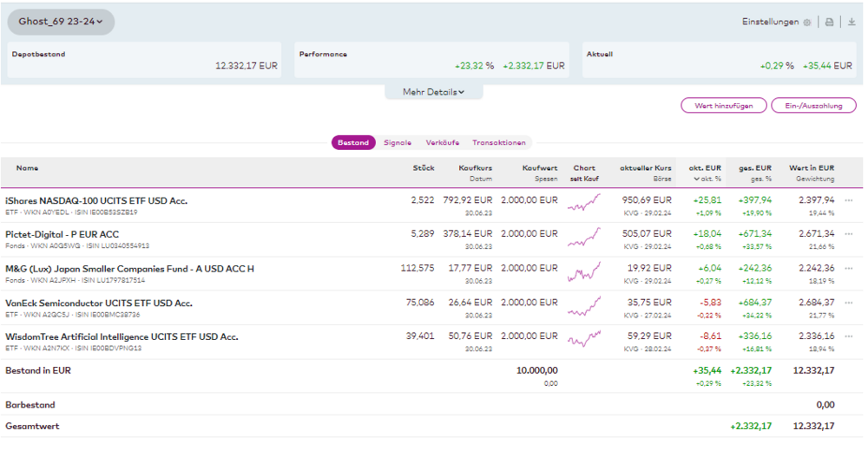Click the print icon
This screenshot has height=457, width=868.
point(830,22)
